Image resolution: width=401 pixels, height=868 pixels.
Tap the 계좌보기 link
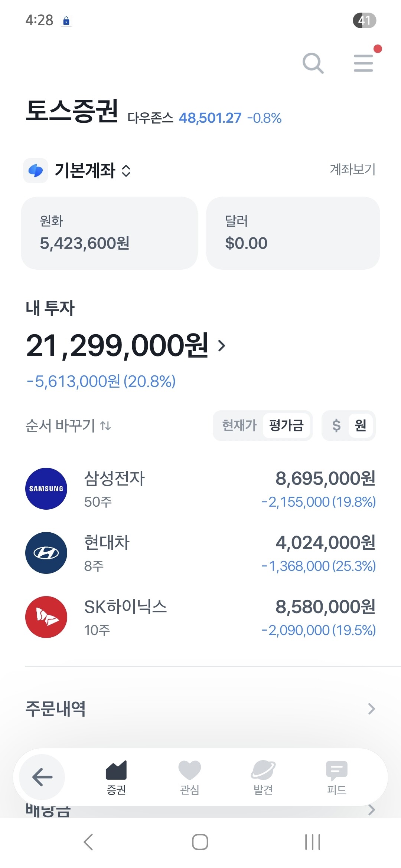point(352,170)
